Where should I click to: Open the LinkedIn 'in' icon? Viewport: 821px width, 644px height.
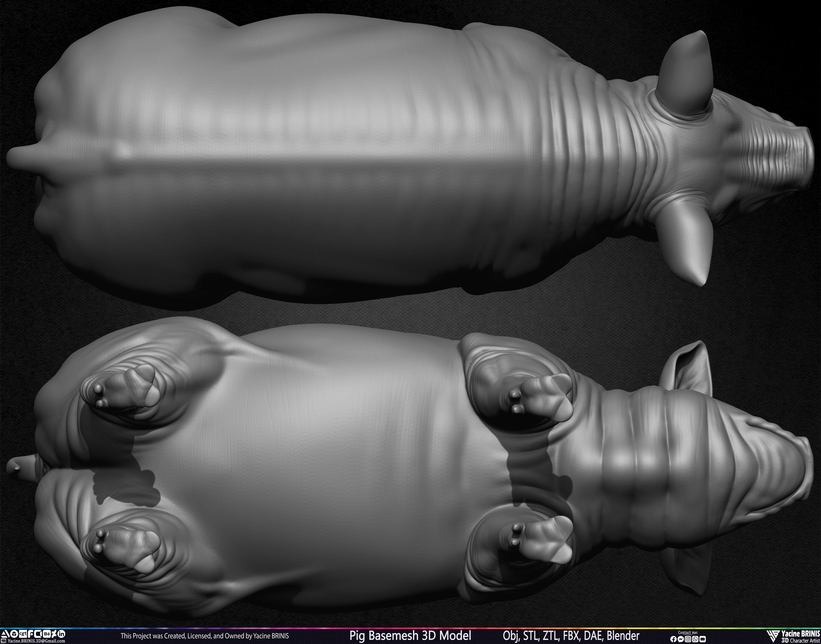(x=61, y=634)
